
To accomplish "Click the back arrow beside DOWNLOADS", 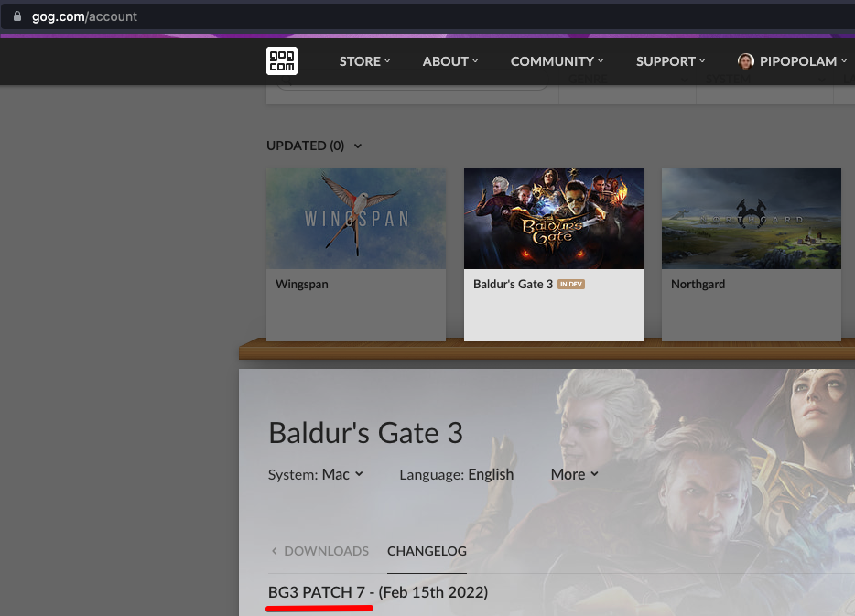I will [275, 551].
